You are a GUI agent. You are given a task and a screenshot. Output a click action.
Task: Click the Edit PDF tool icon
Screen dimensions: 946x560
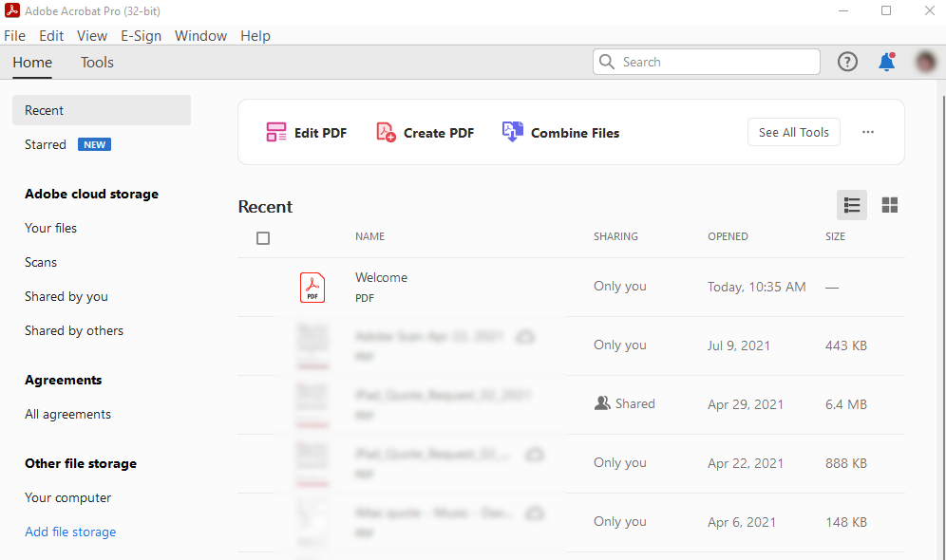tap(276, 133)
